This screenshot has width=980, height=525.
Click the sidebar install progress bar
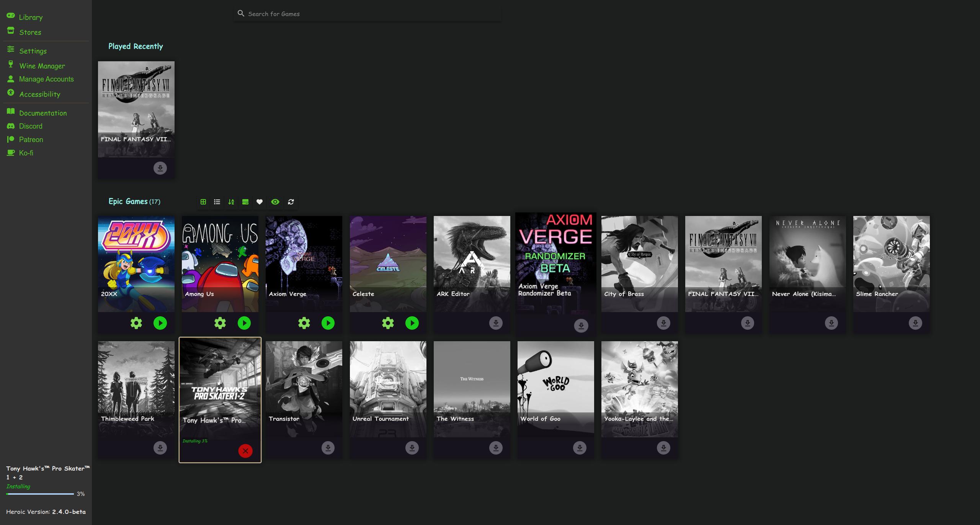(x=40, y=494)
